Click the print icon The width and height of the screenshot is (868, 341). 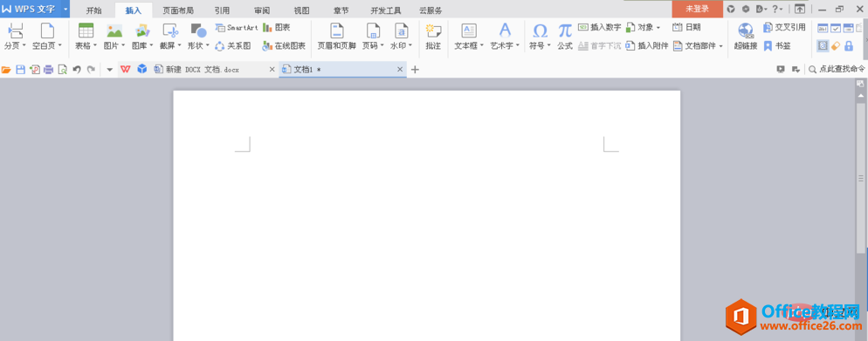pyautogui.click(x=48, y=70)
